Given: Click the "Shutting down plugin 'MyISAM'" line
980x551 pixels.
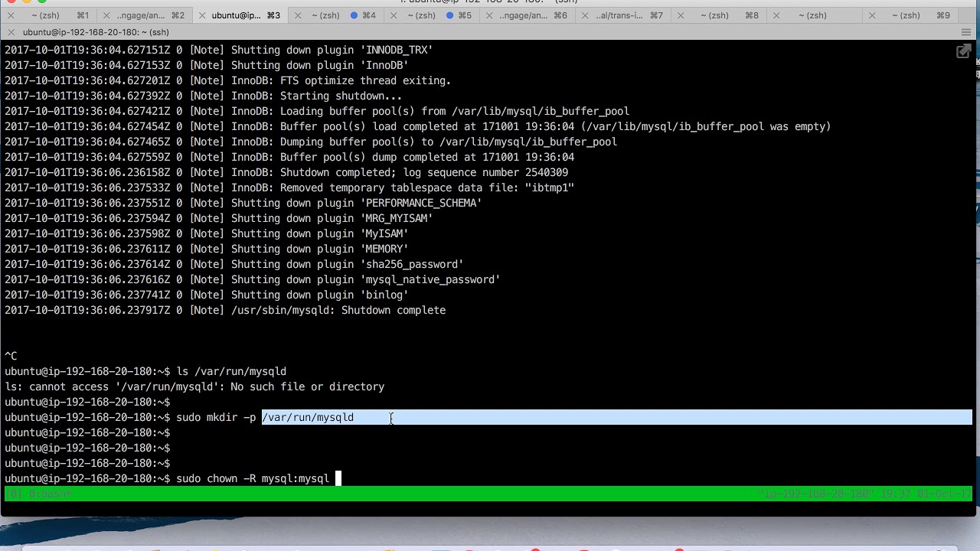Looking at the screenshot, I should (207, 233).
